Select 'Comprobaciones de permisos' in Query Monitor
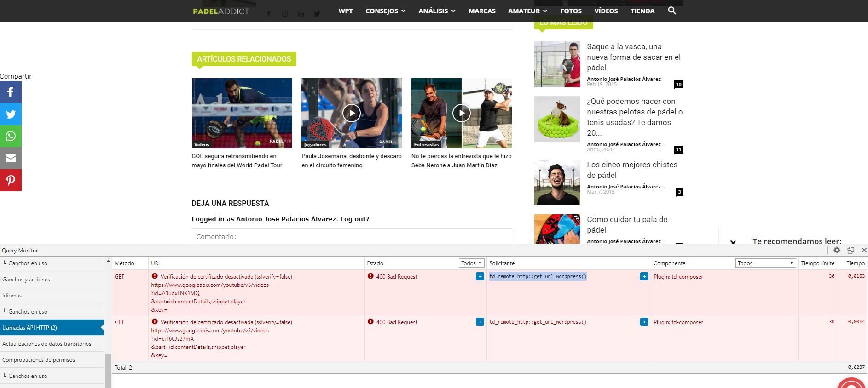The width and height of the screenshot is (868, 388). click(52, 359)
